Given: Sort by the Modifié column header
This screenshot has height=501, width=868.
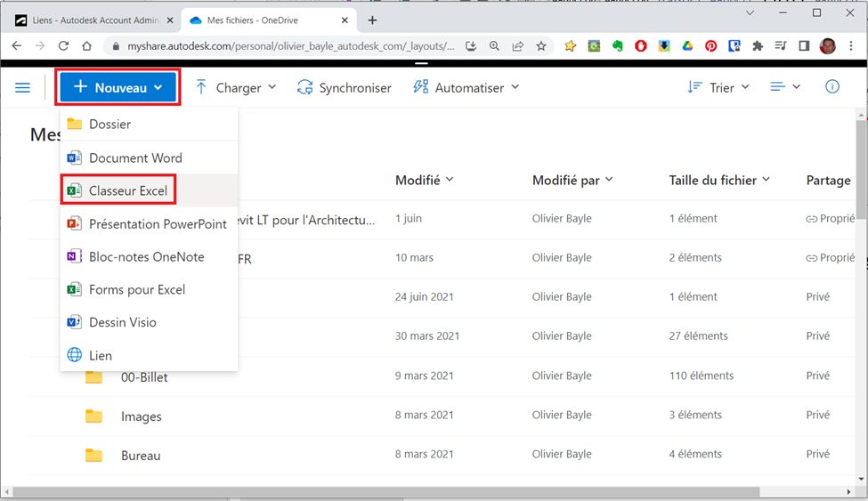Looking at the screenshot, I should (x=424, y=180).
